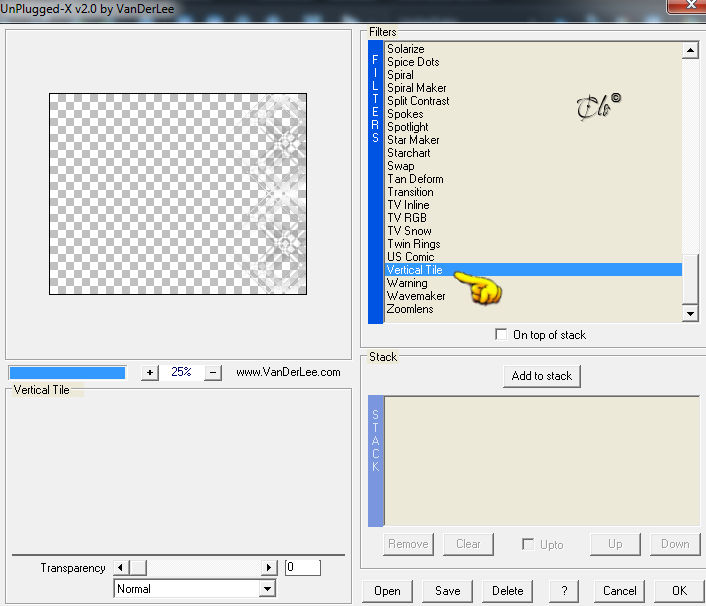Viewport: 706px width, 606px height.
Task: Click filter list scroll up arrow
Action: pos(690,50)
